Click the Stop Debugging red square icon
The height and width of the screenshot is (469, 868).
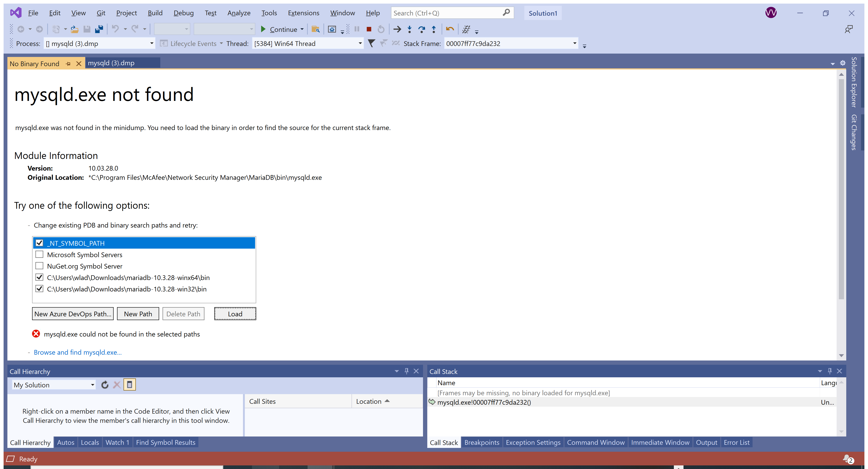[x=369, y=29]
